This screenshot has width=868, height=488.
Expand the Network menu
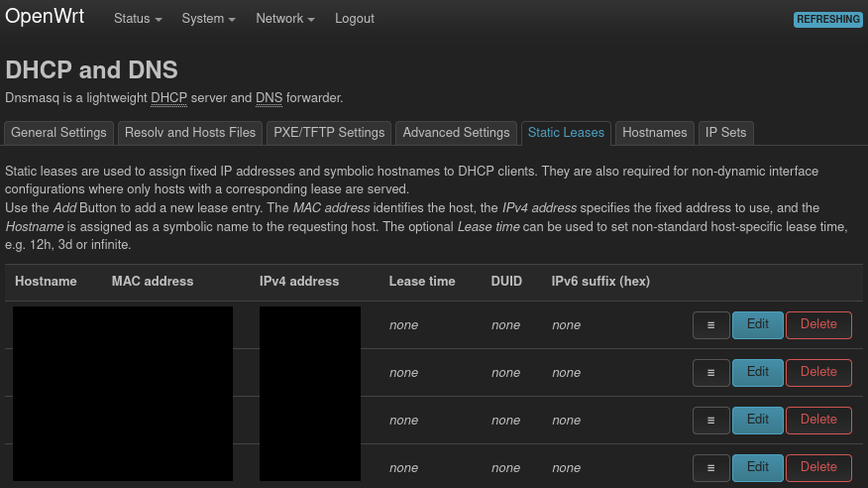click(285, 19)
